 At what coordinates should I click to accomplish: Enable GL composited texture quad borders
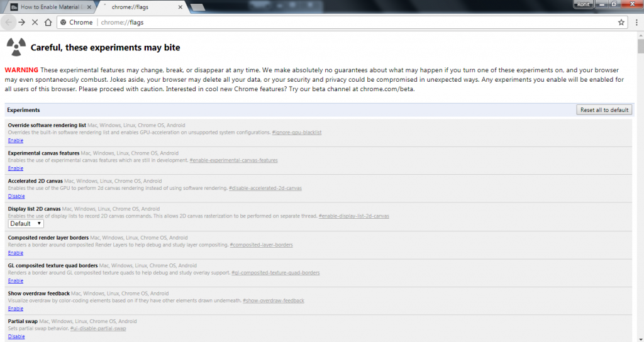[16, 281]
